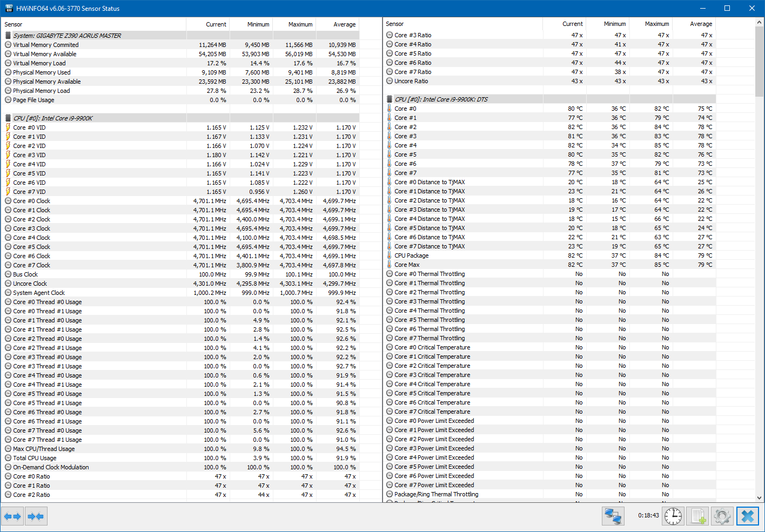765x532 pixels.
Task: Click thermometer icon of Core #0 Distance to TjMAX
Action: 389,182
